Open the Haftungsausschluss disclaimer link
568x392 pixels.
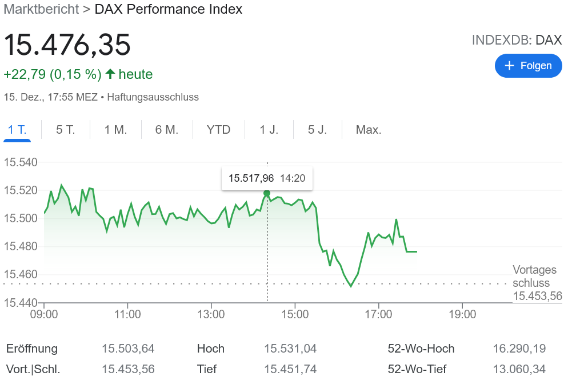153,97
